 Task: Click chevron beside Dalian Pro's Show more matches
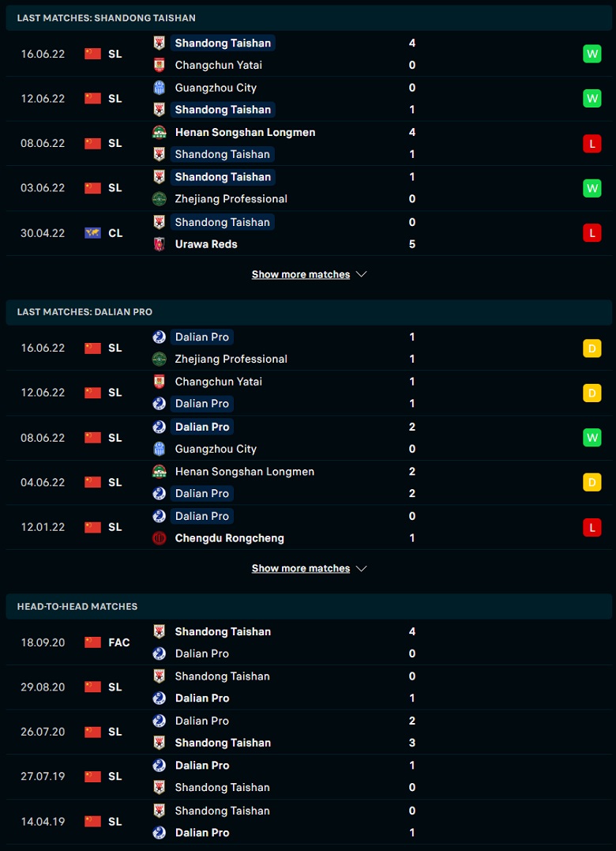click(362, 569)
